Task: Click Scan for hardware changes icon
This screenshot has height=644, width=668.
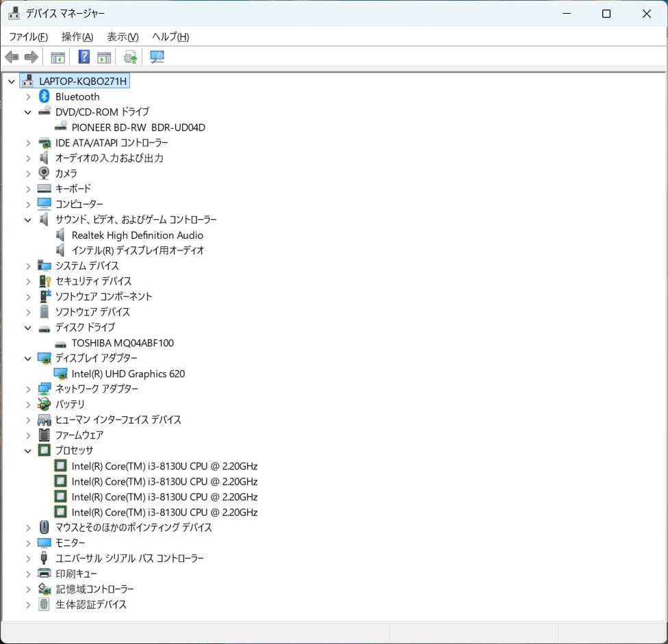Action: tap(157, 57)
